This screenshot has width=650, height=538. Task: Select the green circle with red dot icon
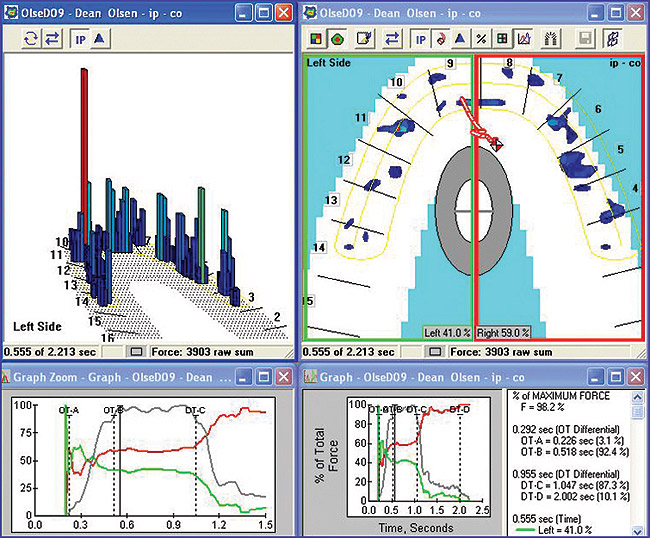334,39
